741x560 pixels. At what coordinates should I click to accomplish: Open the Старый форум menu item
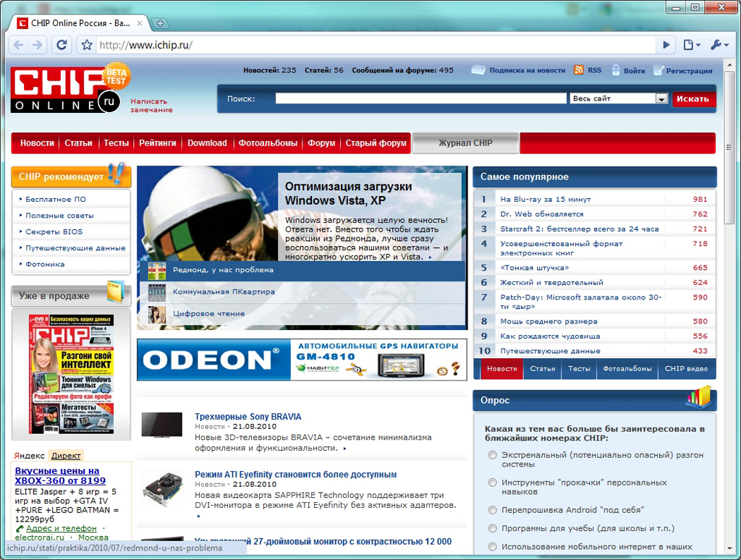pos(376,143)
